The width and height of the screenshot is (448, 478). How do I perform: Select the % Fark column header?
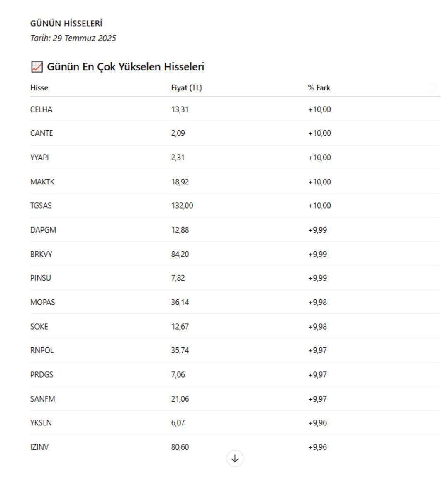pyautogui.click(x=319, y=88)
